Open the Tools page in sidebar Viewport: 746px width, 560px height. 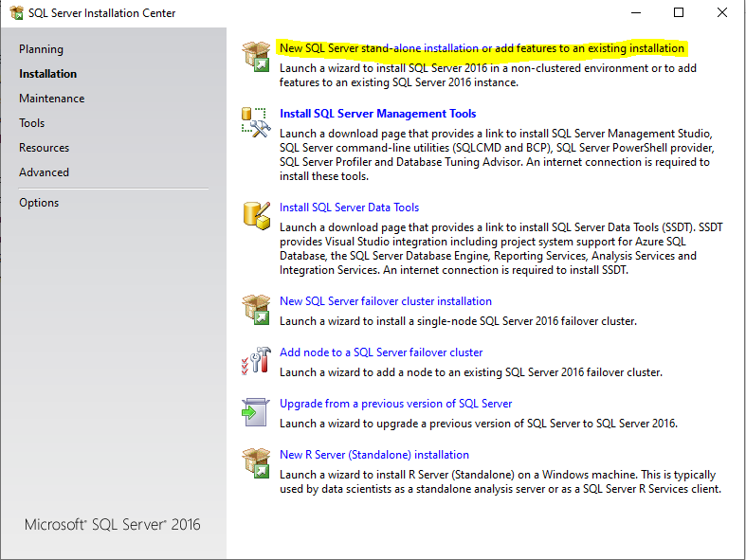click(x=32, y=123)
